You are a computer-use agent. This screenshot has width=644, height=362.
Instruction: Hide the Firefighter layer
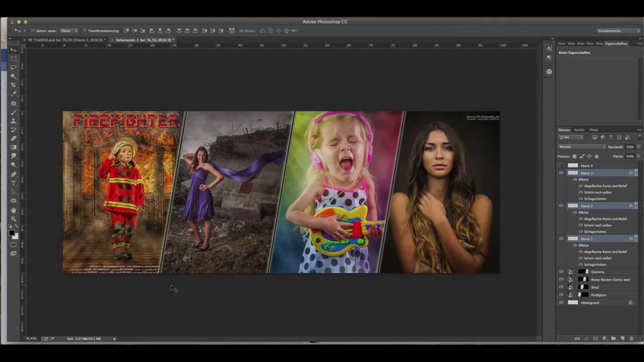(x=561, y=295)
